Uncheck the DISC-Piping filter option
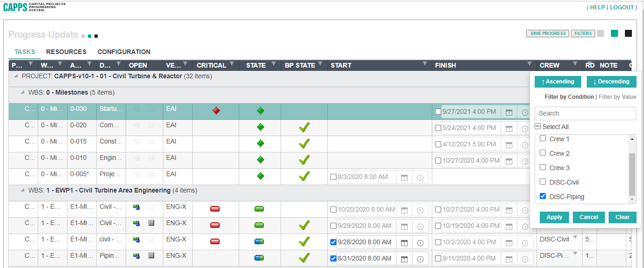The height and width of the screenshot is (268, 644). [543, 196]
